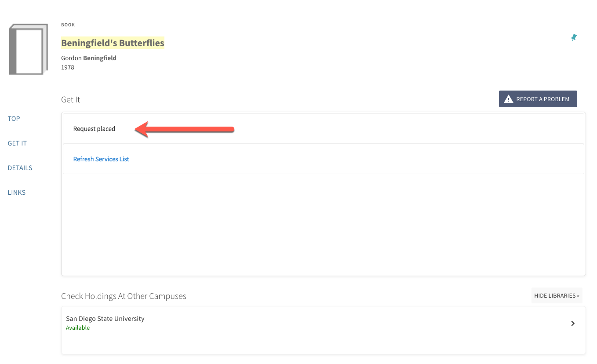Go to Get It in sidebar
Image resolution: width=597 pixels, height=364 pixels.
[x=17, y=143]
